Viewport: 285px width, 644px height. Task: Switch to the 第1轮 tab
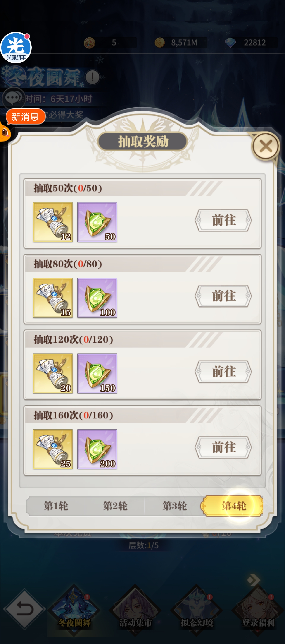pyautogui.click(x=56, y=506)
